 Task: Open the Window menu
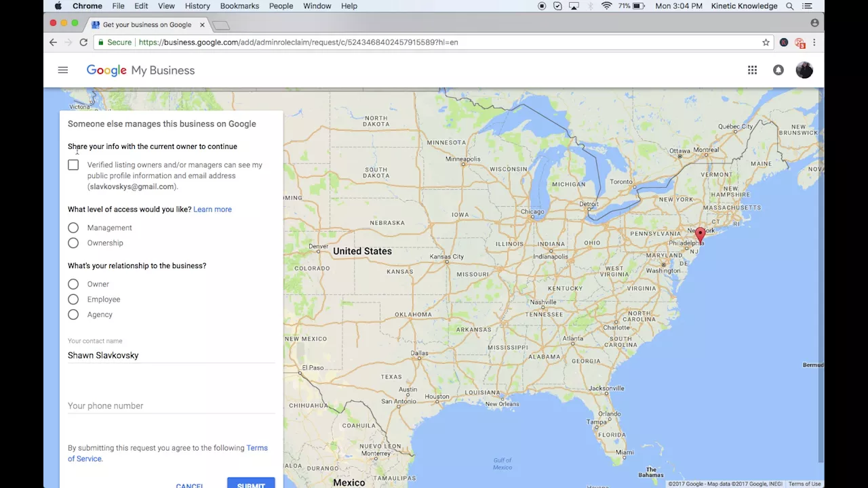click(x=317, y=6)
